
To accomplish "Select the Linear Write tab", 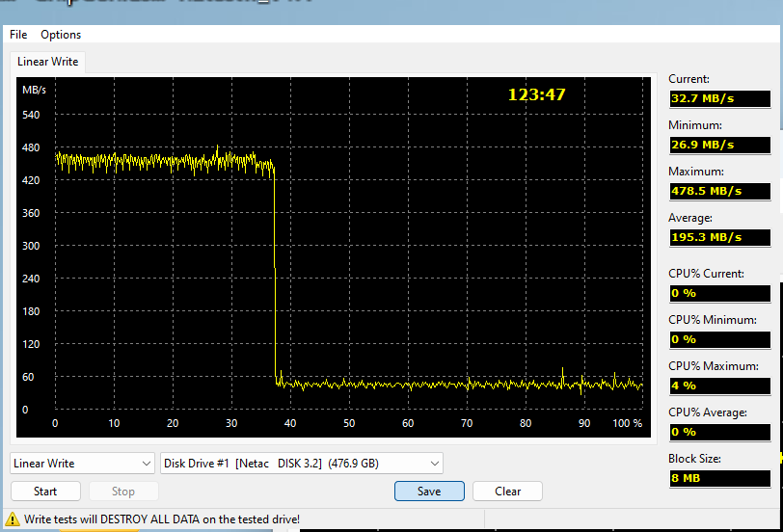I will [x=48, y=62].
